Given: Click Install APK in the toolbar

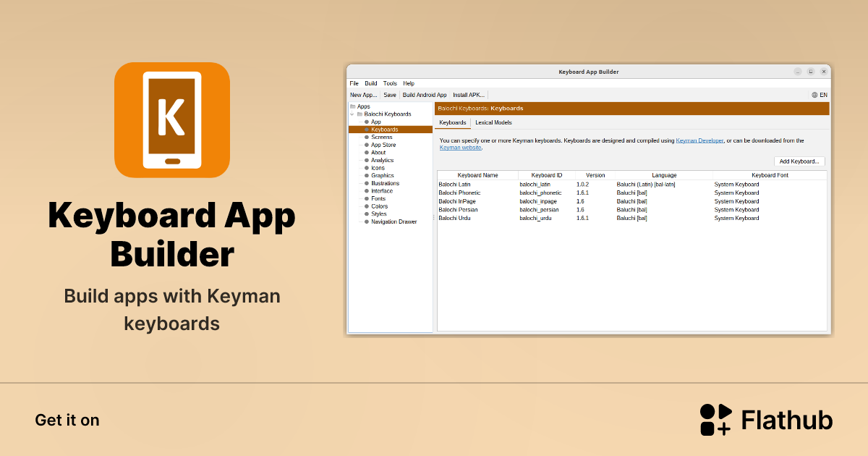Looking at the screenshot, I should click(469, 94).
